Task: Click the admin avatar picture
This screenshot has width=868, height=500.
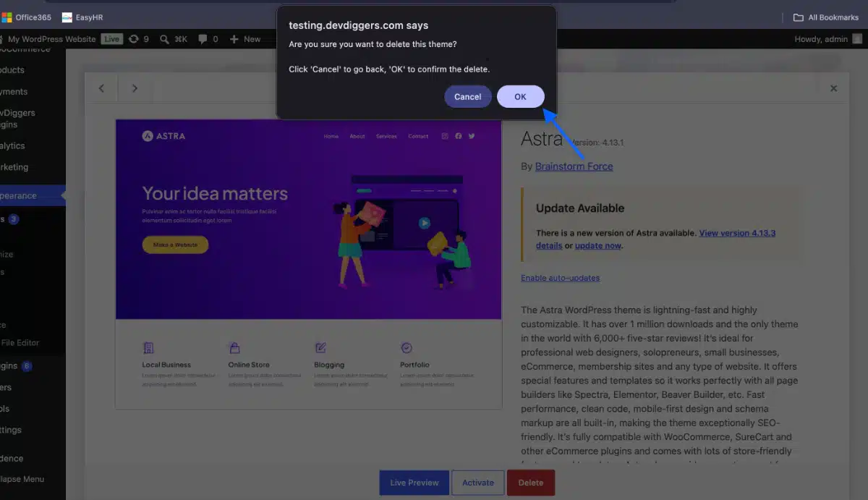Action: pyautogui.click(x=856, y=39)
